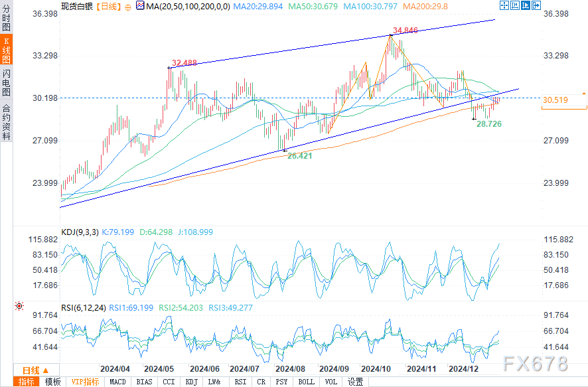Click the 2024/05 date on time axis

click(x=159, y=369)
